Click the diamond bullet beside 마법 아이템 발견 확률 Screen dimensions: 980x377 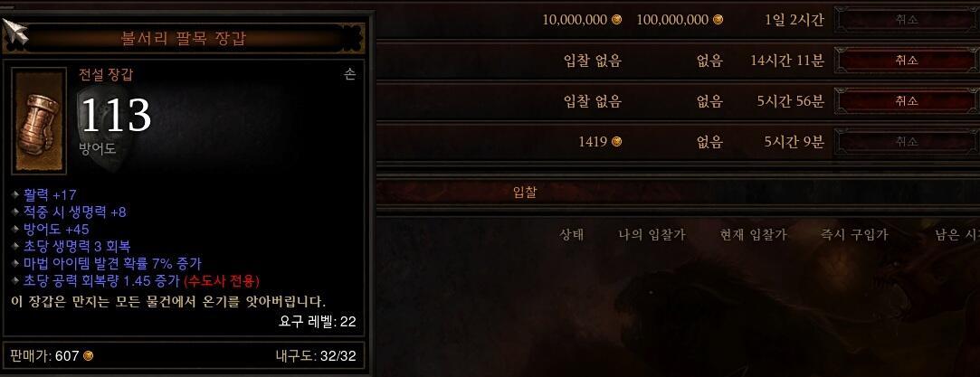(15, 263)
